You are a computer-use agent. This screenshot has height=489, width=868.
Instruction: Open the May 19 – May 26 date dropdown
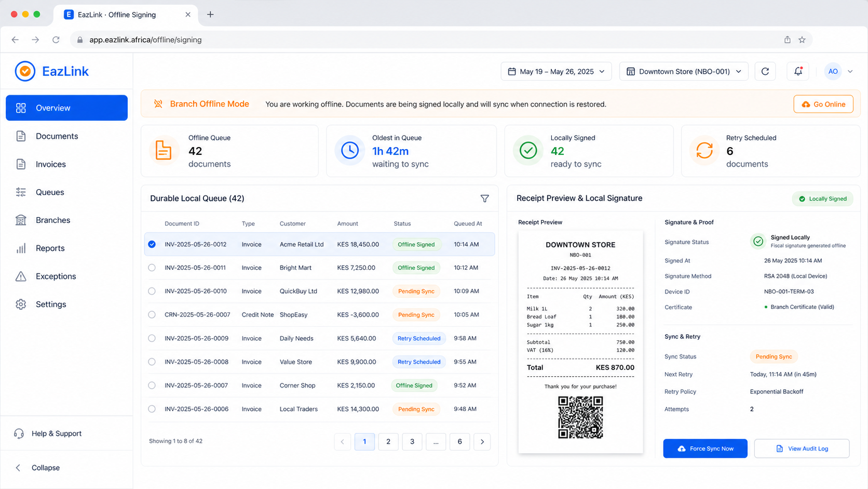(556, 71)
